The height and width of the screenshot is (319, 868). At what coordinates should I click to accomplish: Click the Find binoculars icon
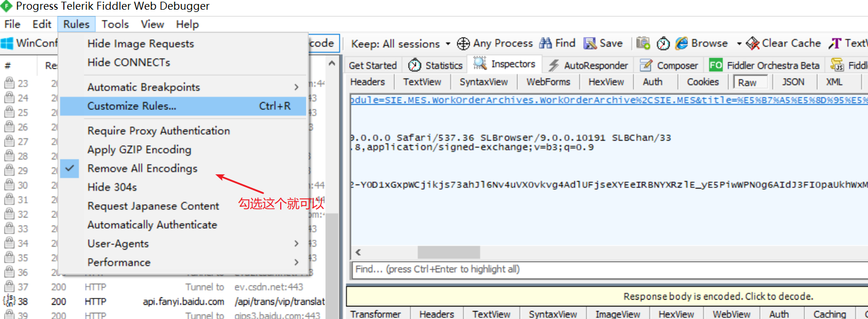[x=546, y=43]
